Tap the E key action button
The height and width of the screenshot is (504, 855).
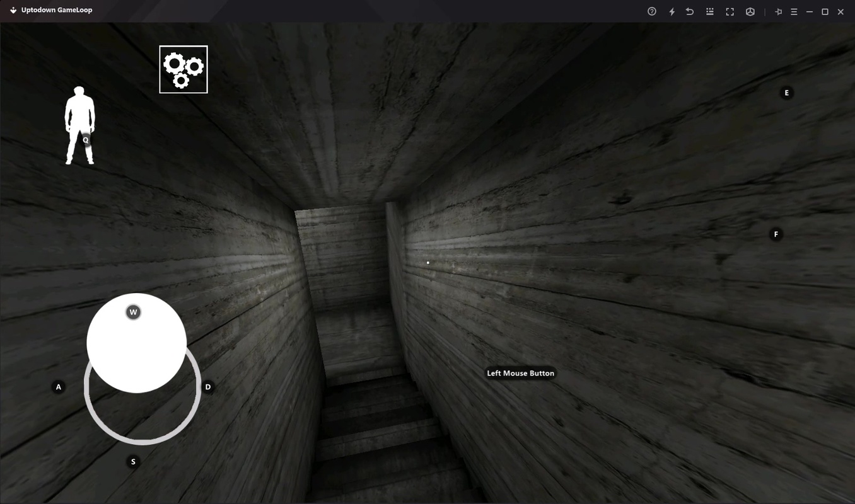pyautogui.click(x=786, y=93)
